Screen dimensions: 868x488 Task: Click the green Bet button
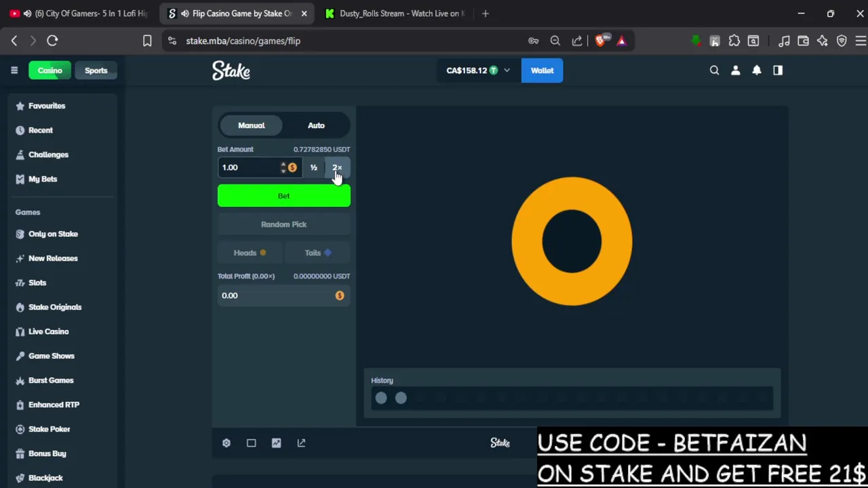point(284,196)
